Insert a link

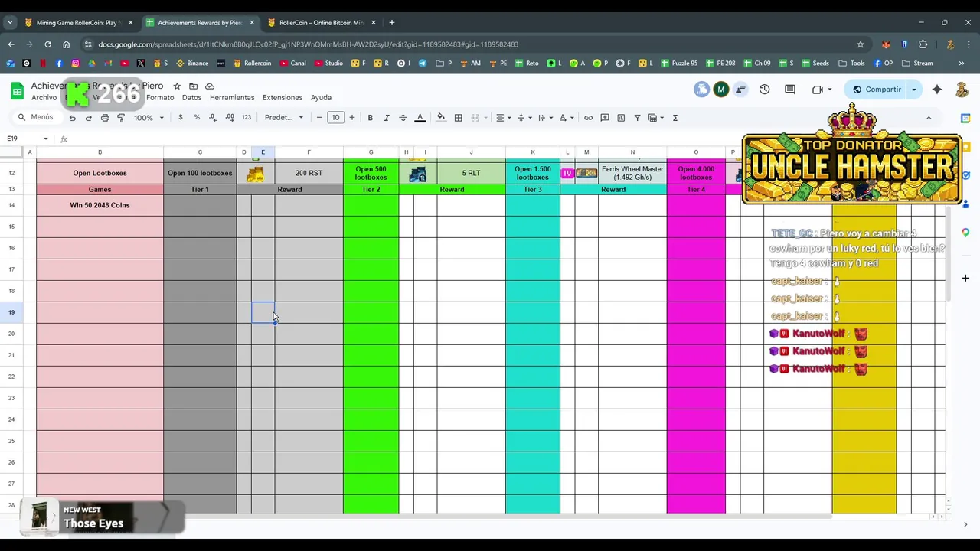point(588,118)
